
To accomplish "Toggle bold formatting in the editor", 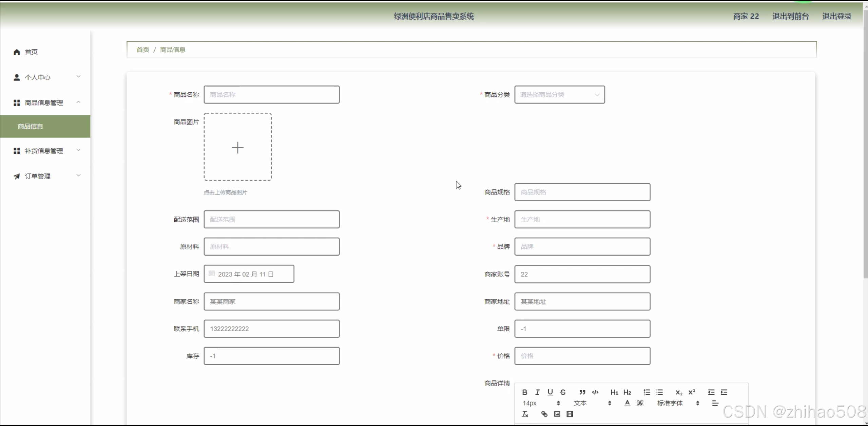I will click(x=524, y=392).
